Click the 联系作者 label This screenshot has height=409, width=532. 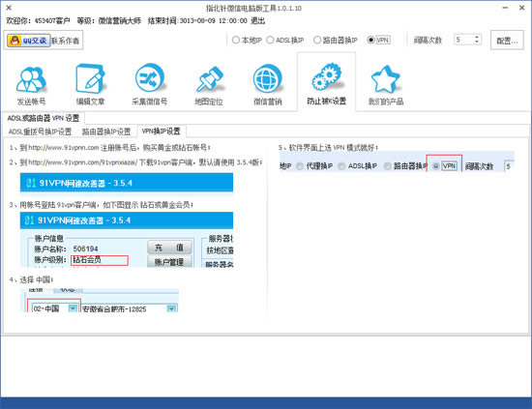(x=65, y=41)
